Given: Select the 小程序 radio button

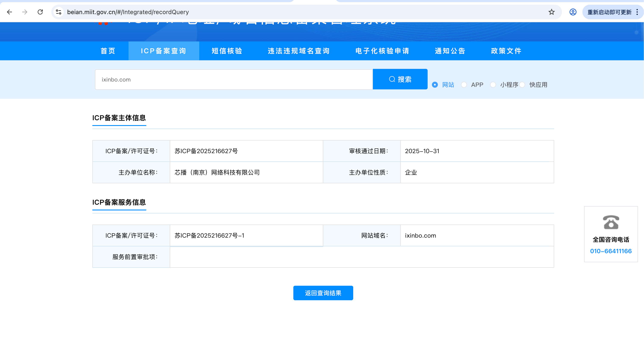Looking at the screenshot, I should pyautogui.click(x=493, y=85).
